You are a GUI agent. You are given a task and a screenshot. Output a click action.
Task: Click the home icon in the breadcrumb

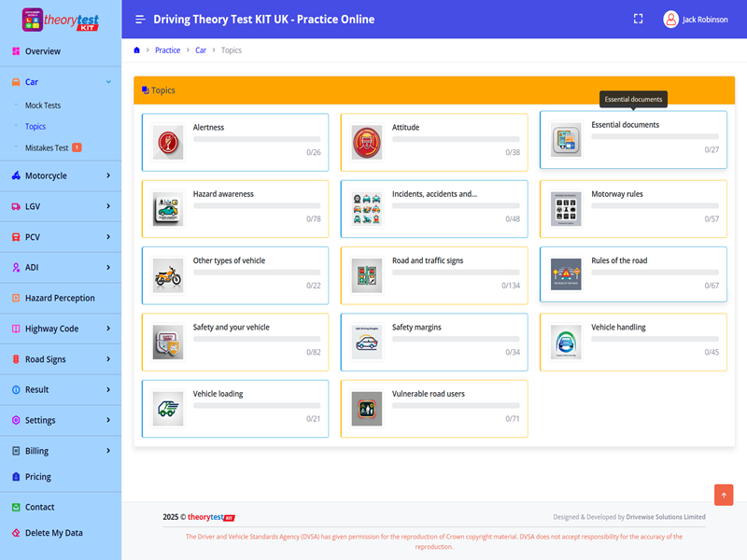pyautogui.click(x=136, y=50)
